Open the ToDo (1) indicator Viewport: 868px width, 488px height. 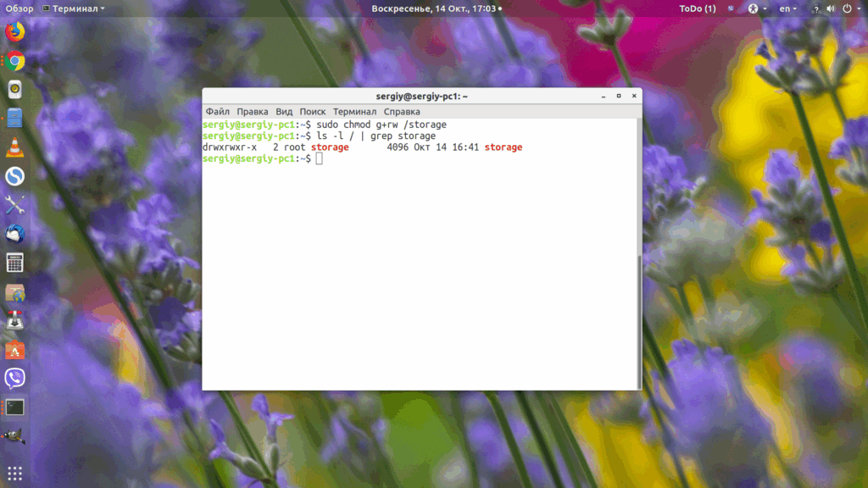[698, 8]
